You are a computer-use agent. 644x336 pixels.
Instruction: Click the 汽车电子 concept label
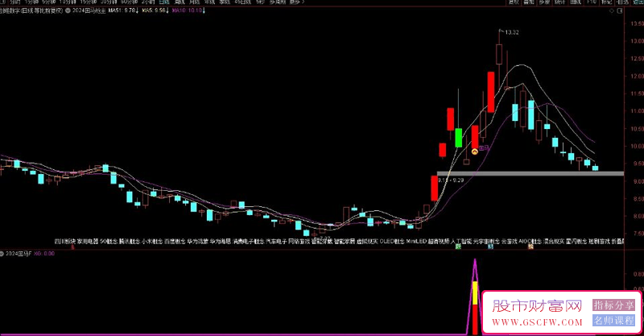coord(276,242)
